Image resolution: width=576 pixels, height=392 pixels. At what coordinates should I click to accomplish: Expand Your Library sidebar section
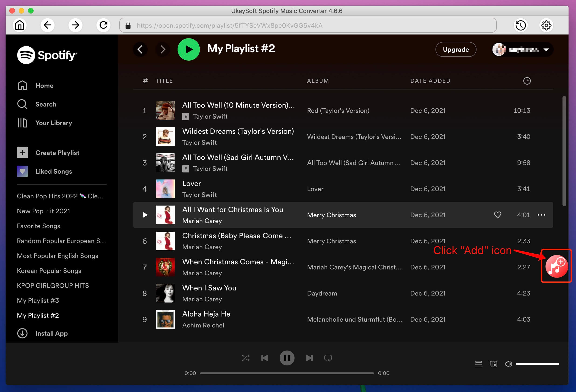[x=54, y=123]
